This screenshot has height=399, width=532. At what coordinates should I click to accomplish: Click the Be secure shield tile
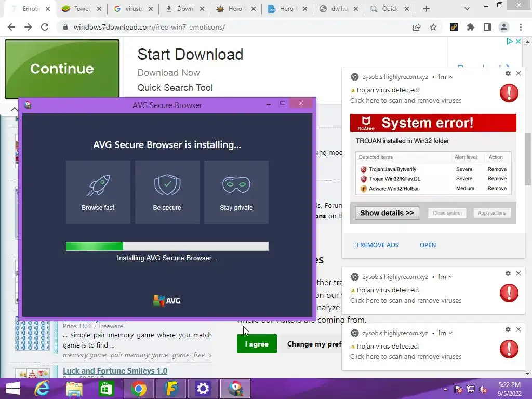(x=167, y=192)
